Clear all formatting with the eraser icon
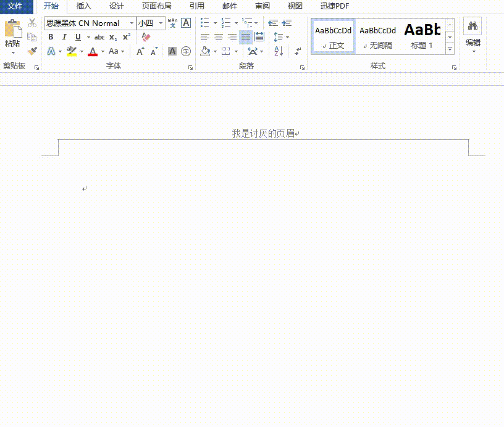 click(146, 37)
